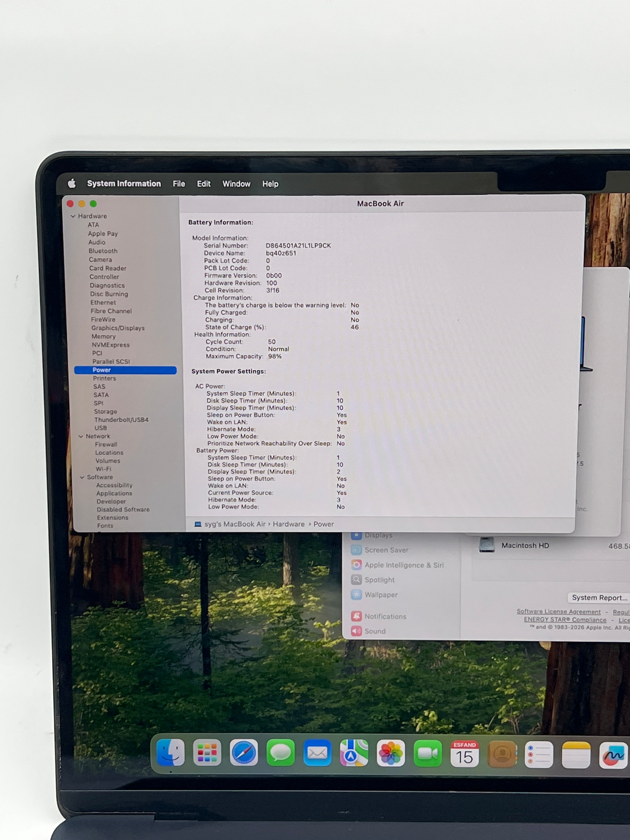Open Freeform from the Dock
The image size is (630, 840).
[x=613, y=755]
